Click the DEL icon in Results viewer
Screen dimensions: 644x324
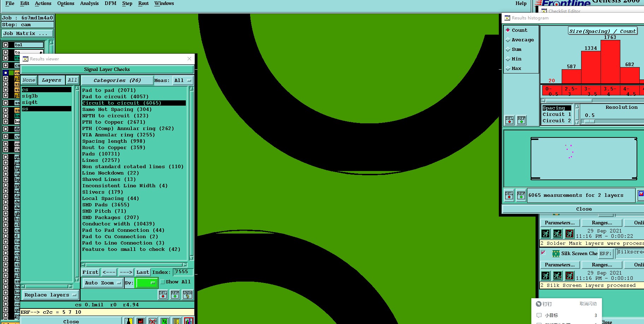(x=163, y=294)
